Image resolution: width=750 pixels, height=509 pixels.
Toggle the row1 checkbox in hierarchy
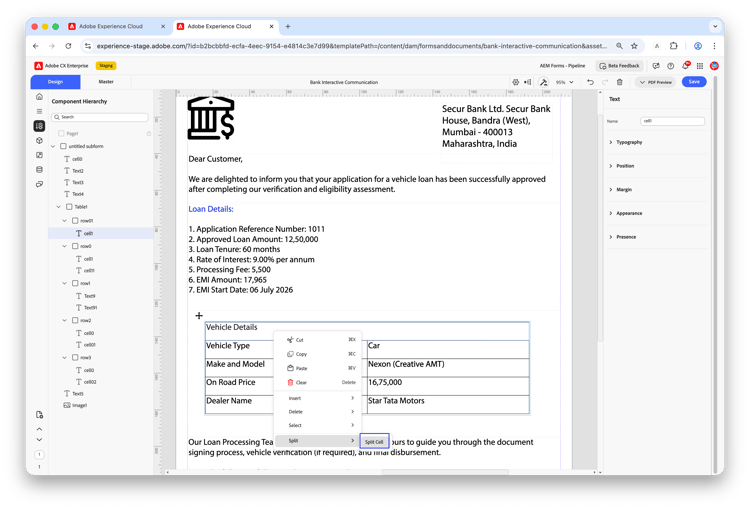coord(75,283)
